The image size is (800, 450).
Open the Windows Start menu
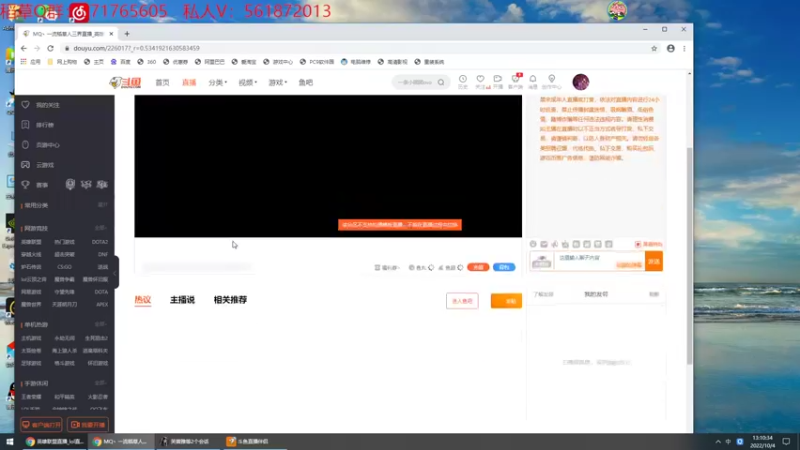(x=9, y=441)
